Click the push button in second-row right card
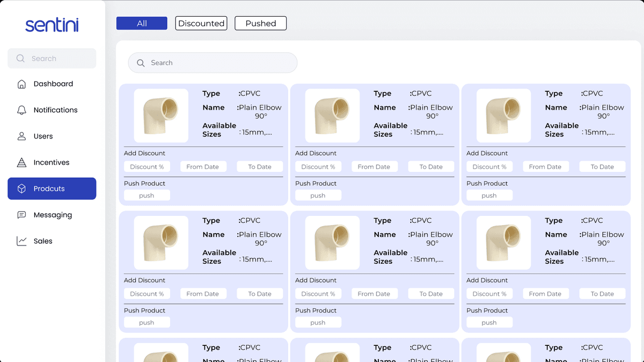The width and height of the screenshot is (644, 362). (x=489, y=322)
